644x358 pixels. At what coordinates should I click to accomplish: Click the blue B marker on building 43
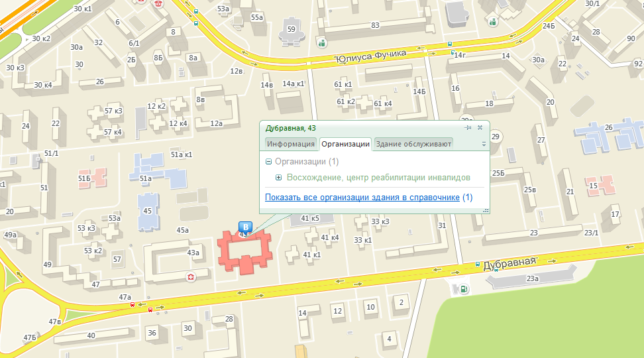tap(244, 226)
